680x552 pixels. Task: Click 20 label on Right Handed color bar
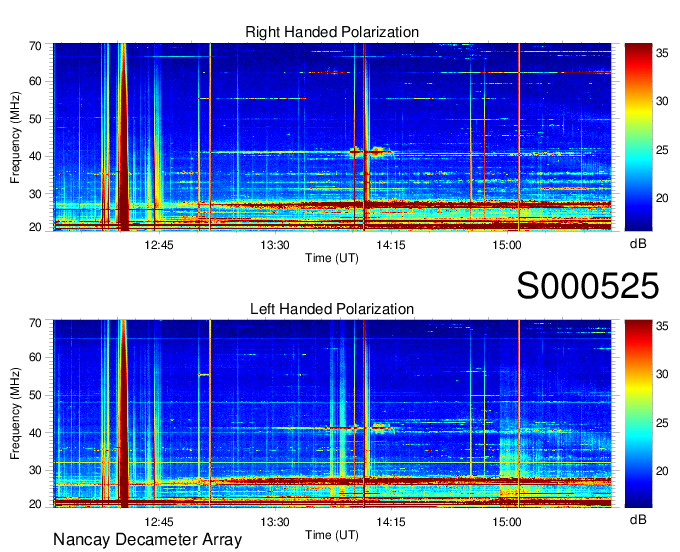pyautogui.click(x=662, y=198)
